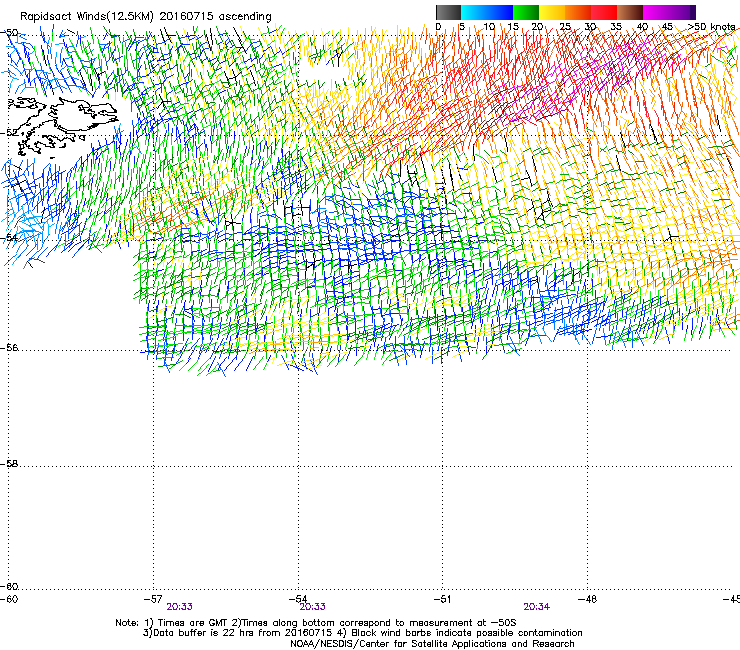Click the latitude label "-54"
The width and height of the screenshot is (740, 650).
(9, 238)
